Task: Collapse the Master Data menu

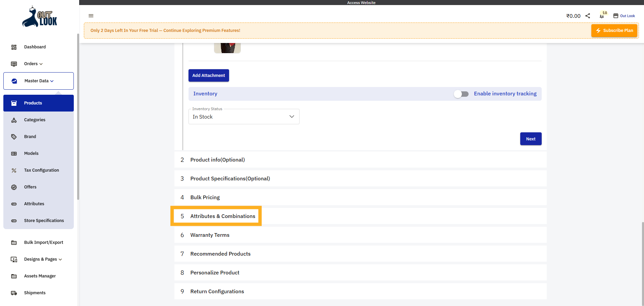Action: tap(52, 81)
